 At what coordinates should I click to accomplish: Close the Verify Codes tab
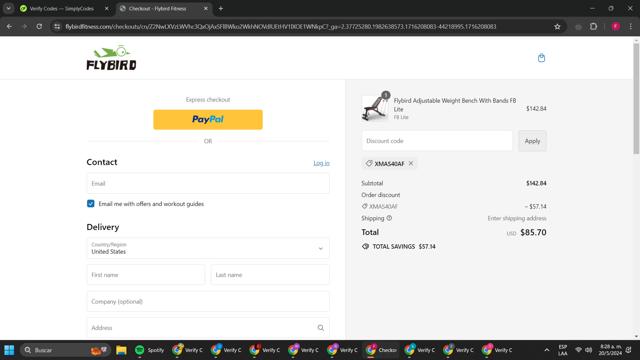coord(107,9)
